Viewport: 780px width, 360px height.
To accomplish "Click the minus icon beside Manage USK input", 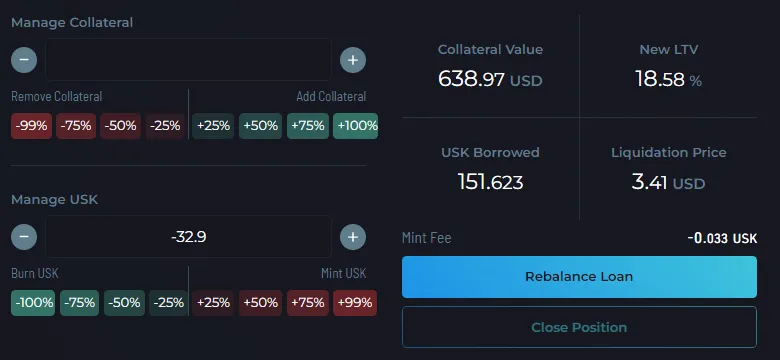I will pyautogui.click(x=24, y=237).
